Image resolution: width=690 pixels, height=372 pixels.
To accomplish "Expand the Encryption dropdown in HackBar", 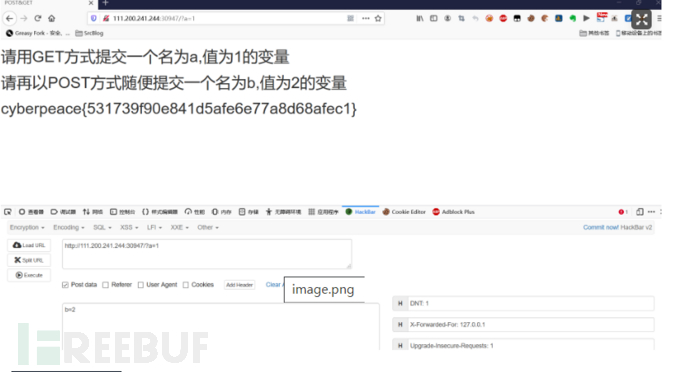I will [27, 227].
